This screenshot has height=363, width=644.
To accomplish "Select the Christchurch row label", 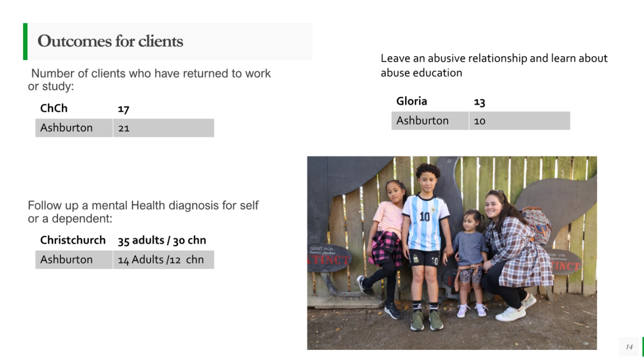I will pos(73,240).
